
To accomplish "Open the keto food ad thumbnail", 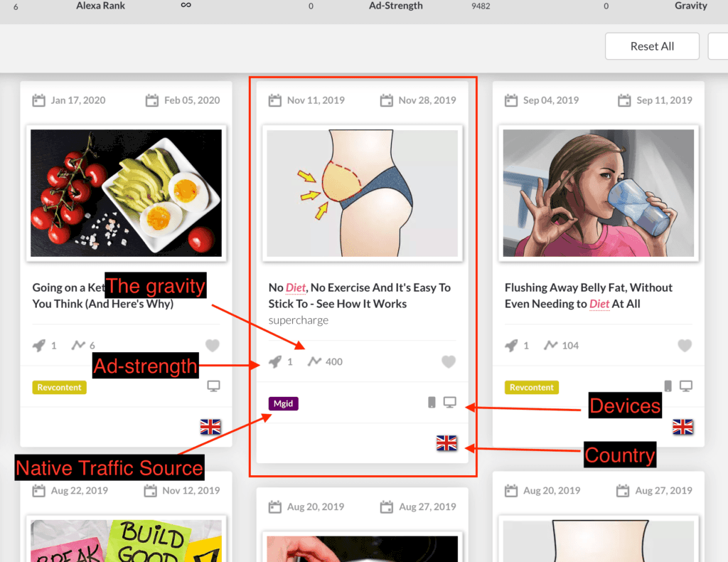I will [x=127, y=193].
